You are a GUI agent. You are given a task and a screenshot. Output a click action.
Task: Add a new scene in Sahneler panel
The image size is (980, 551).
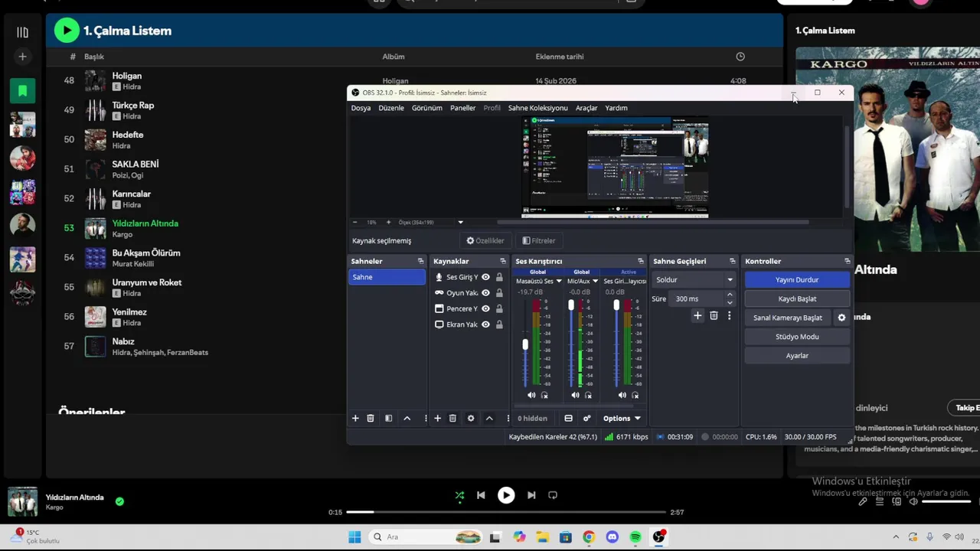click(355, 418)
